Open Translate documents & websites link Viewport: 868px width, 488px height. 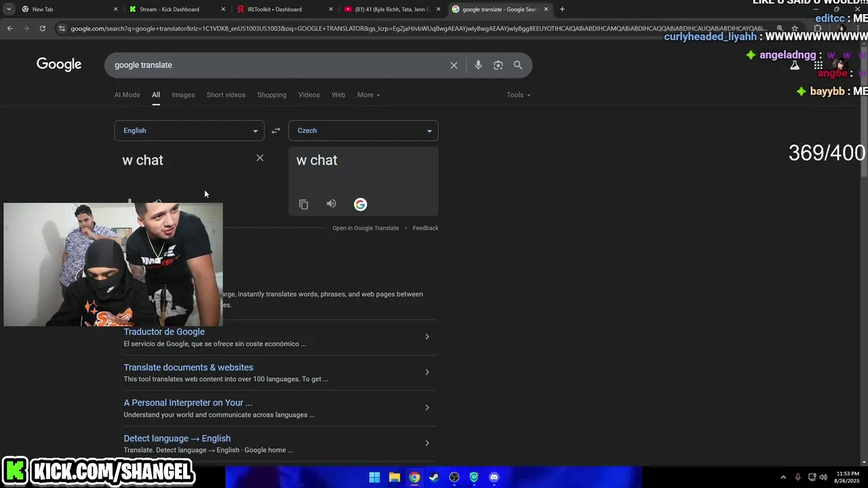pos(189,367)
